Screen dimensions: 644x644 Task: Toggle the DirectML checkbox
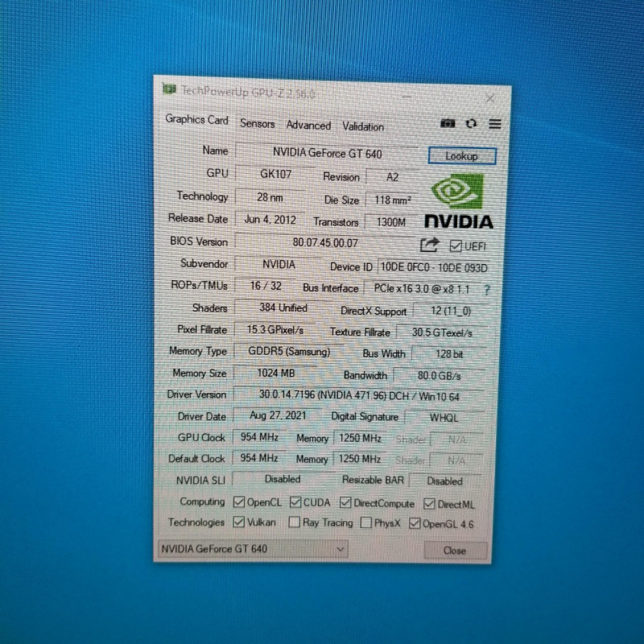pos(429,504)
